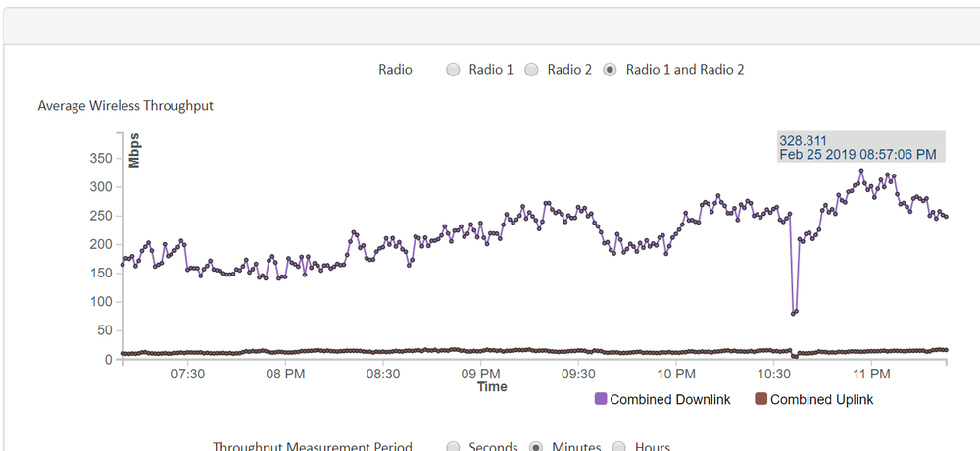Click the 100 axis tick label

click(x=101, y=302)
